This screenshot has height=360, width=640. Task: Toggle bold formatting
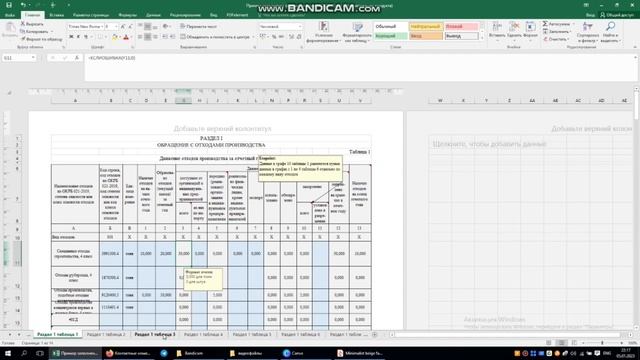pos(71,37)
